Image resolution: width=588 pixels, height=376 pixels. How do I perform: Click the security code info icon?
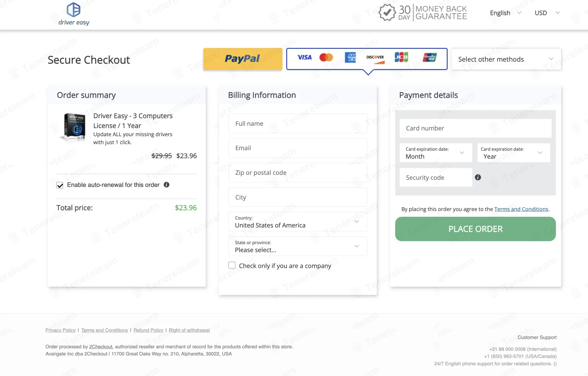click(478, 177)
